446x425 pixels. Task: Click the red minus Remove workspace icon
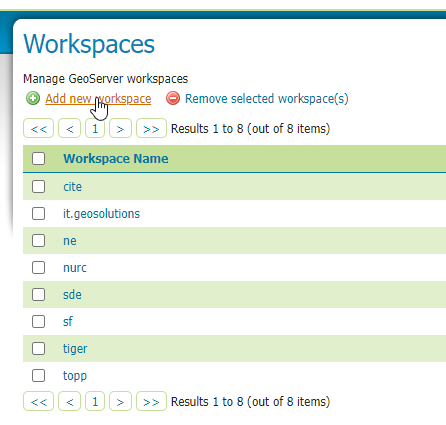pos(173,99)
